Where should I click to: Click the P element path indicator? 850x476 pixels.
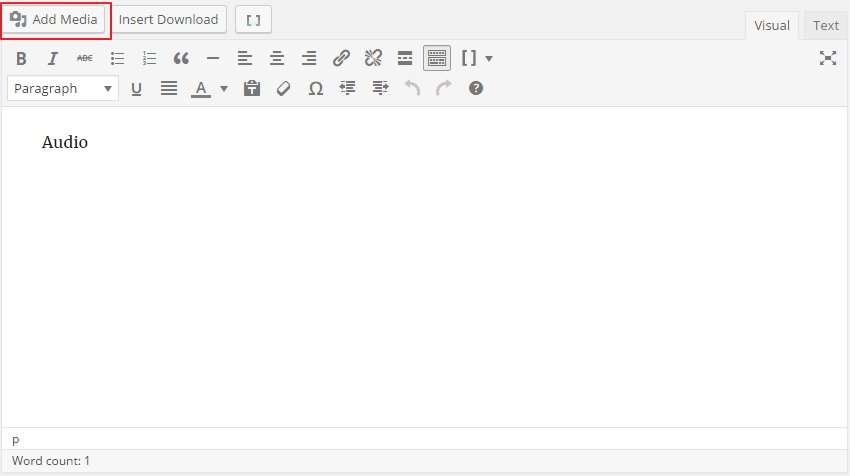[16, 441]
